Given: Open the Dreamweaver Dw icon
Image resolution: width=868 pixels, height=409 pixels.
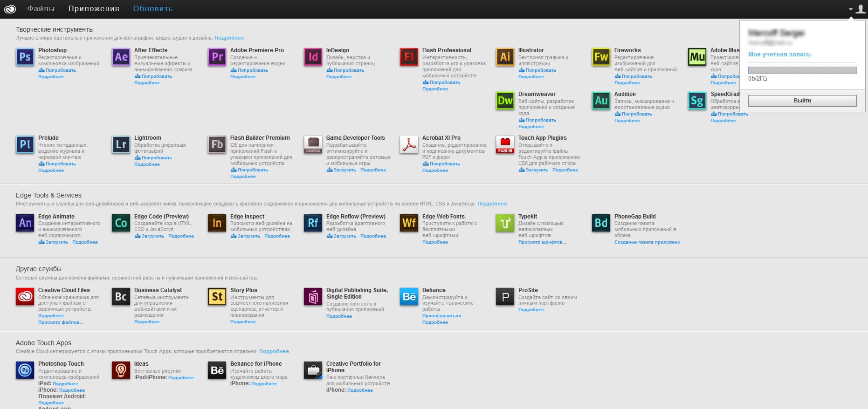Looking at the screenshot, I should [505, 101].
